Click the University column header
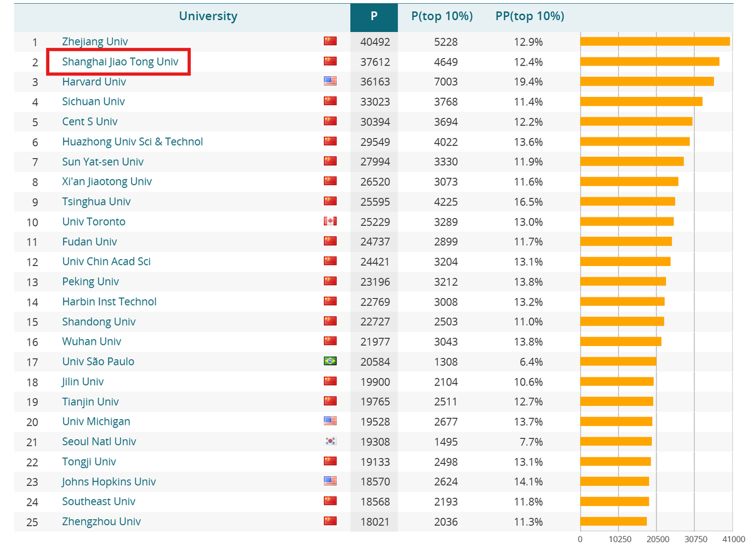 [x=208, y=16]
